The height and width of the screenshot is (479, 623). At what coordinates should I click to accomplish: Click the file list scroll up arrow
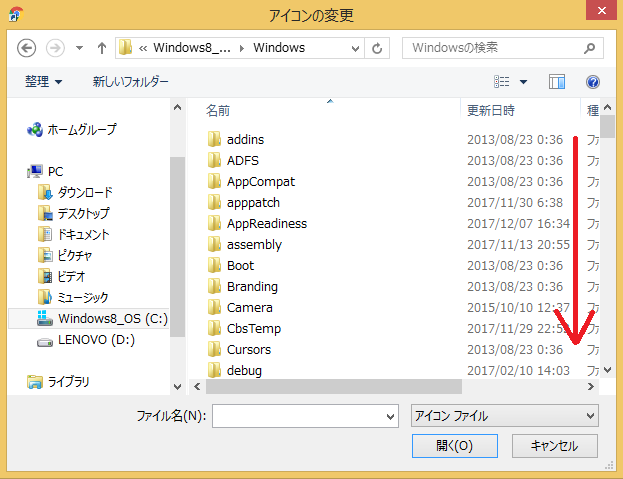[607, 107]
